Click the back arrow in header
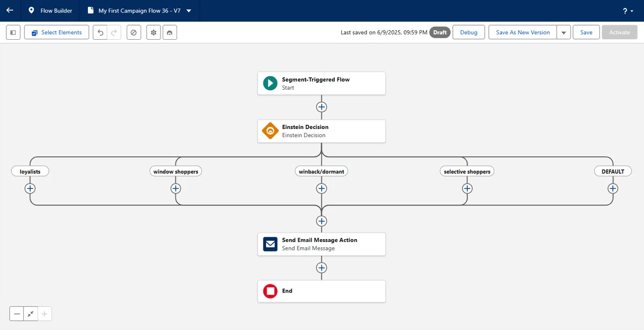The height and width of the screenshot is (330, 644). pos(10,11)
